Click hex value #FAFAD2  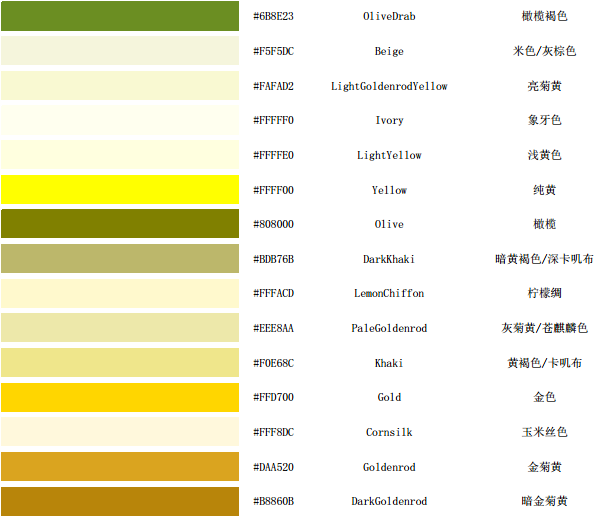[273, 86]
